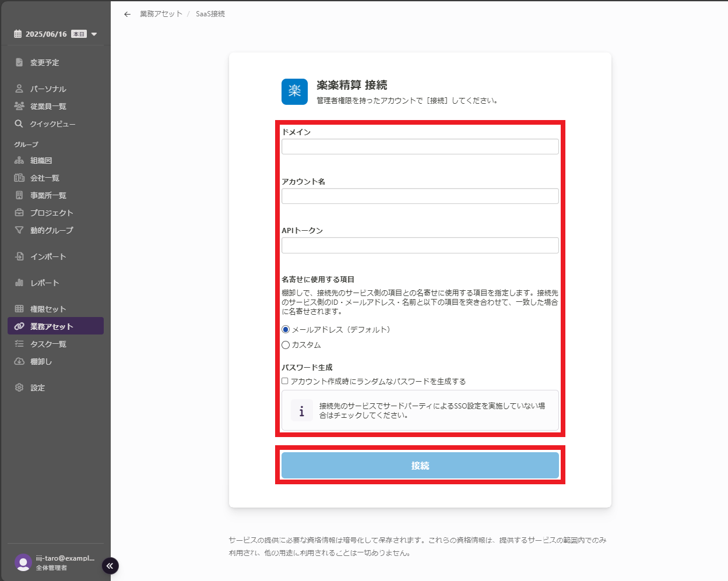Expand the date dropdown arrow
Image resolution: width=728 pixels, height=581 pixels.
[94, 34]
